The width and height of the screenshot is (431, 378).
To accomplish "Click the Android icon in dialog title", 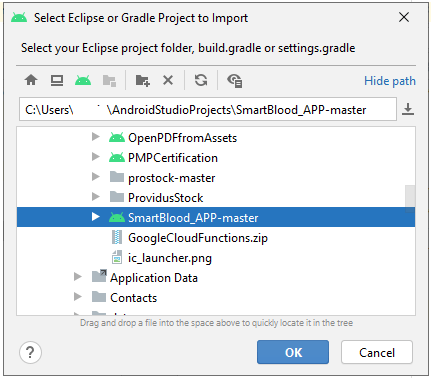I will click(x=19, y=18).
